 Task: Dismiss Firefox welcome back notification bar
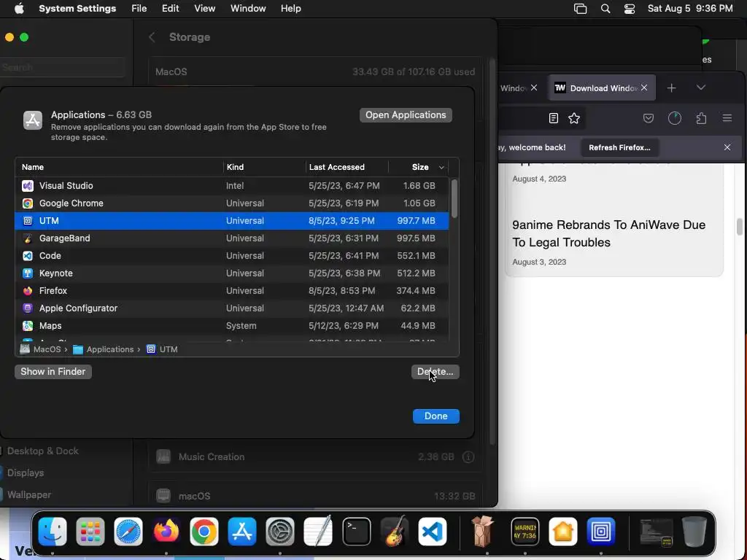click(x=727, y=147)
